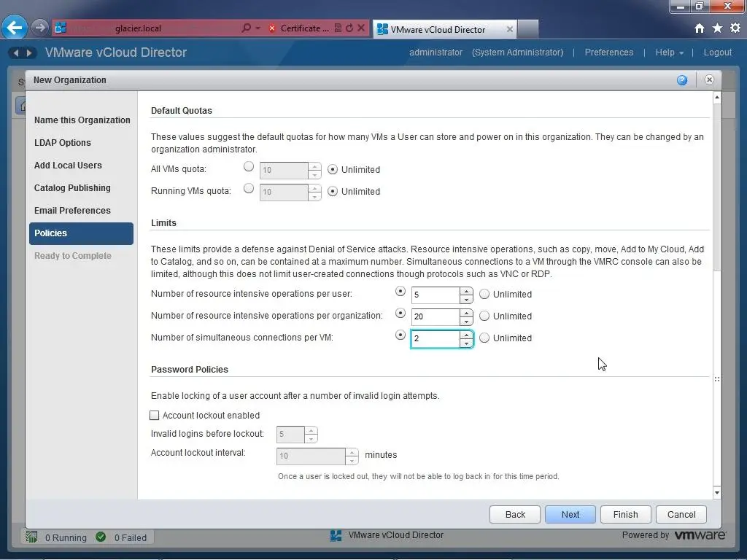
Task: Decrease operations per organization with down stepper arrow
Action: point(466,322)
